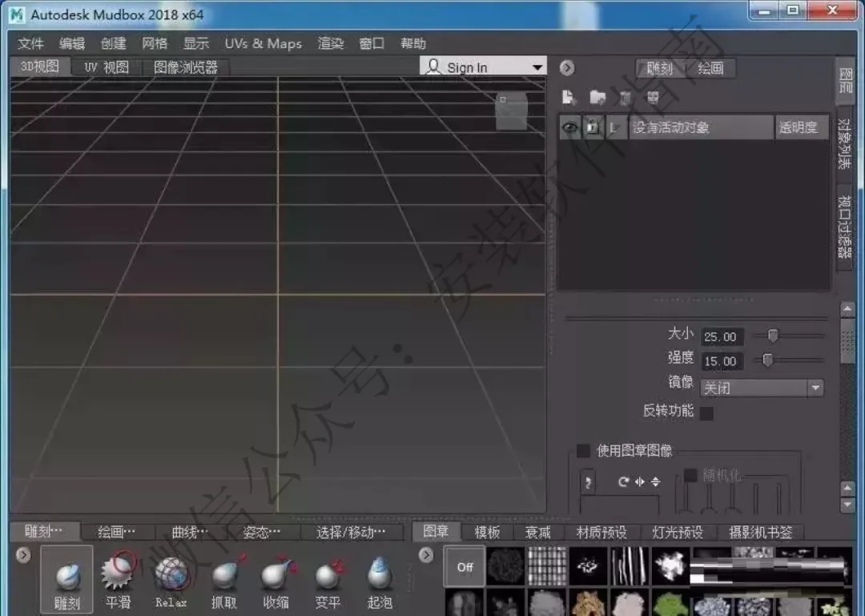Image resolution: width=865 pixels, height=616 pixels.
Task: Select the 雕刻 sculpt tool
Action: click(x=66, y=579)
